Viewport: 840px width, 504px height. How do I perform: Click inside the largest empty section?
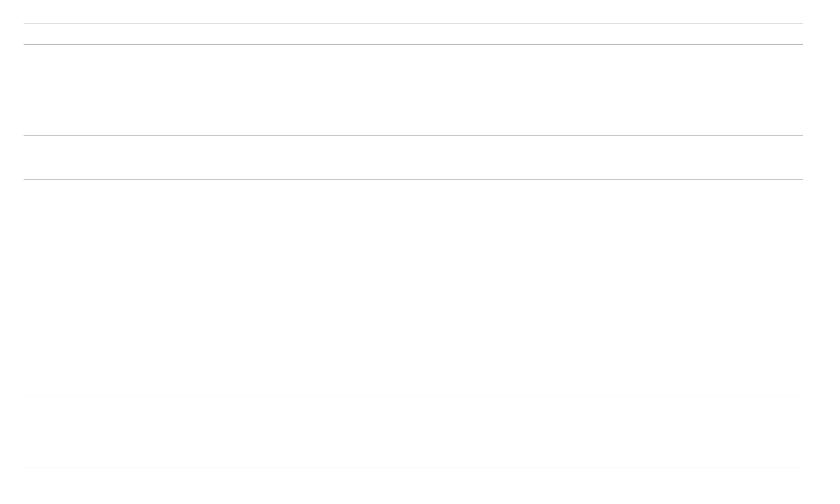pyautogui.click(x=413, y=304)
